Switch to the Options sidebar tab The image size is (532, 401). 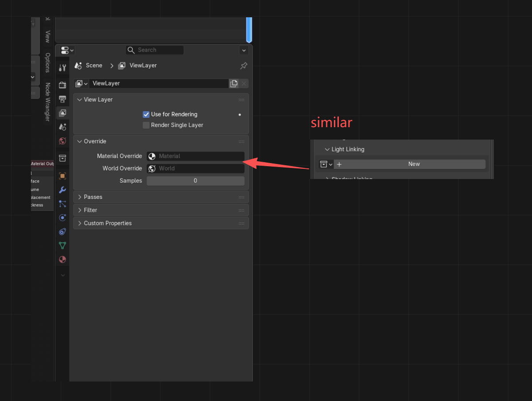tap(47, 62)
